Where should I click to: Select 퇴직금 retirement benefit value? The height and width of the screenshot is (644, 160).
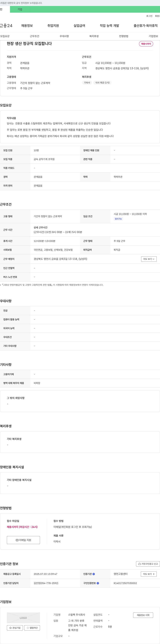117,250
